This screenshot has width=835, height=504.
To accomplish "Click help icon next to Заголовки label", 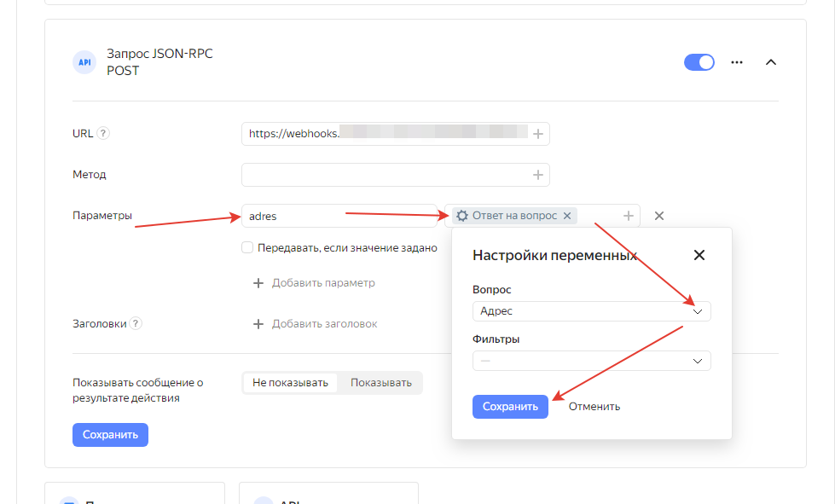I will (136, 324).
